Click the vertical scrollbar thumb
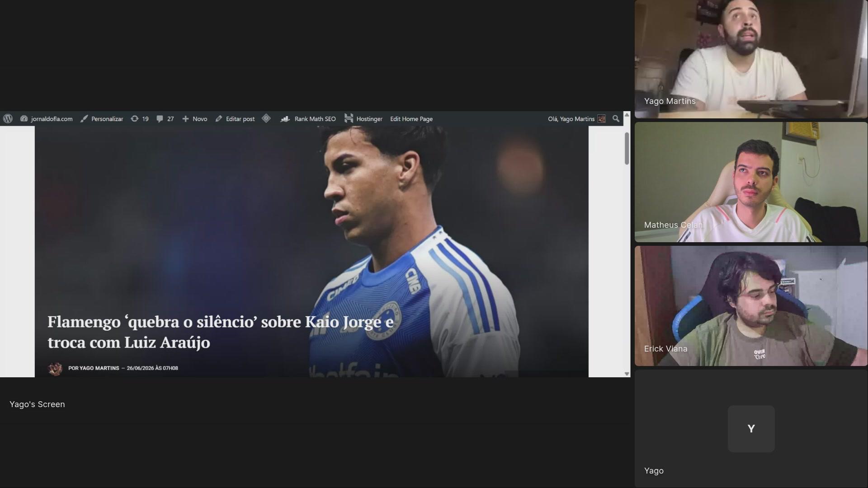Image resolution: width=868 pixels, height=488 pixels. pos(627,148)
